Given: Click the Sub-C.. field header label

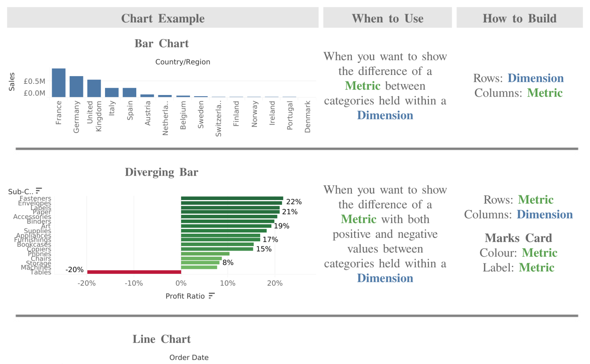Looking at the screenshot, I should (x=20, y=192).
